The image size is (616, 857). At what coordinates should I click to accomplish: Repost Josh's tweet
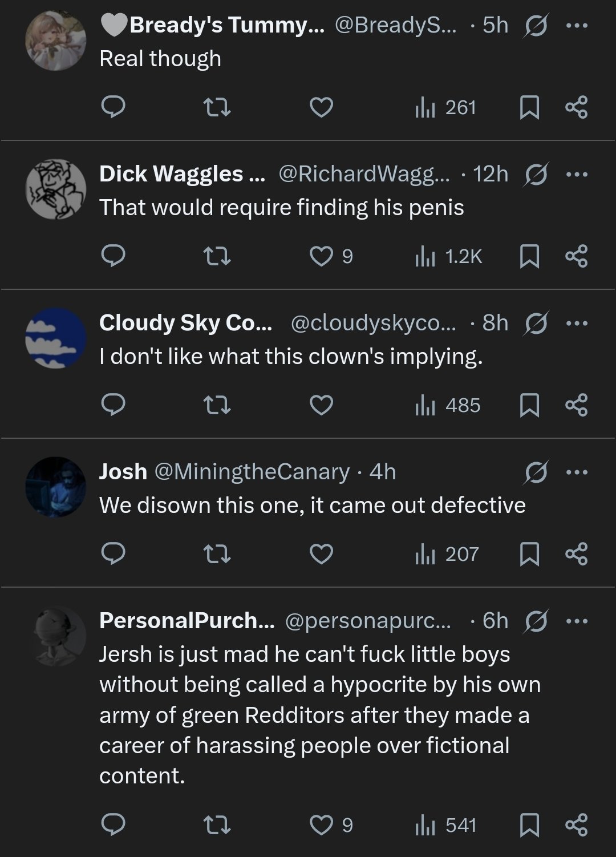(x=217, y=554)
